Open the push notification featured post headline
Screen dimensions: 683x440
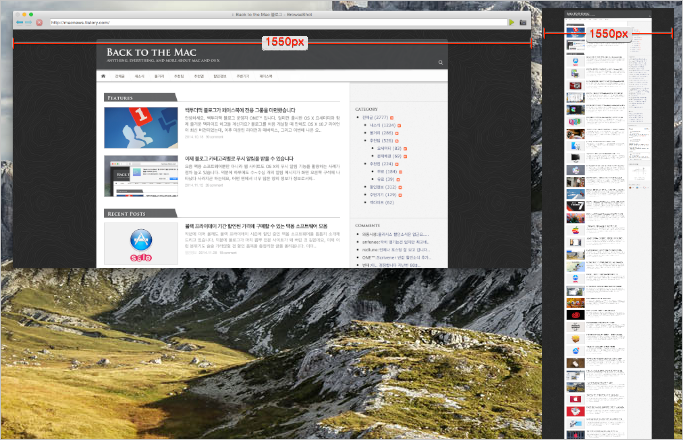click(239, 159)
